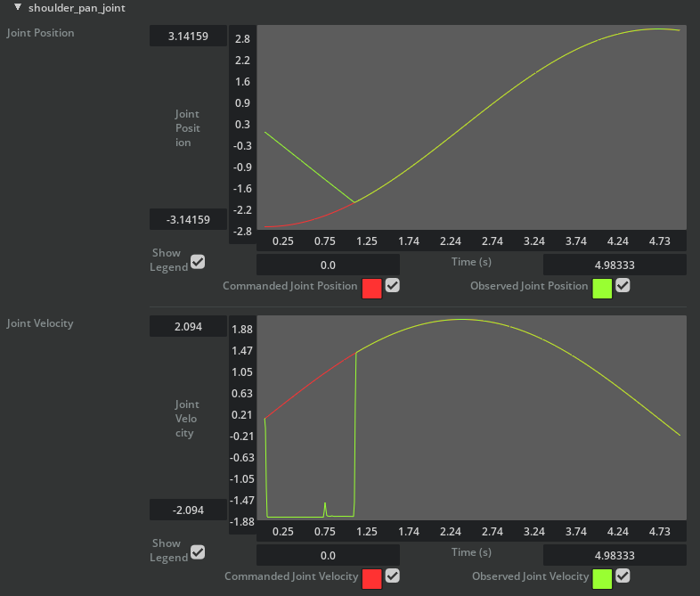Viewport: 700px width, 596px height.
Task: Click the Commanded Joint Velocity legend label
Action: coord(291,576)
